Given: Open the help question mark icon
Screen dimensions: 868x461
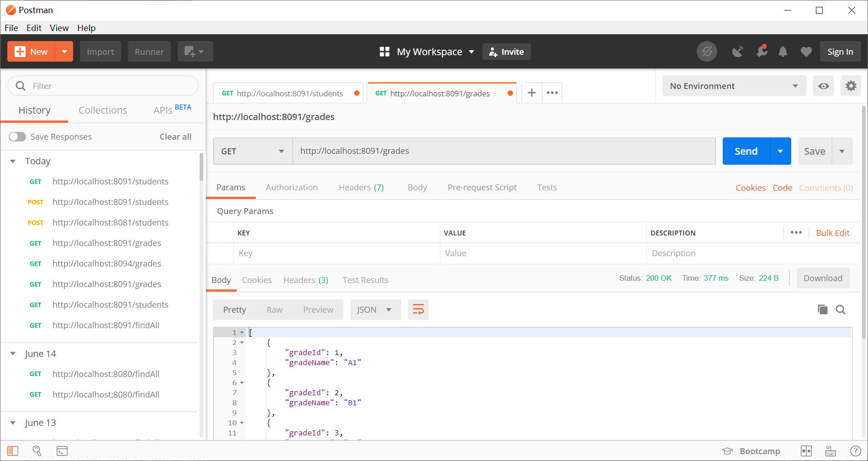Looking at the screenshot, I should (x=856, y=451).
